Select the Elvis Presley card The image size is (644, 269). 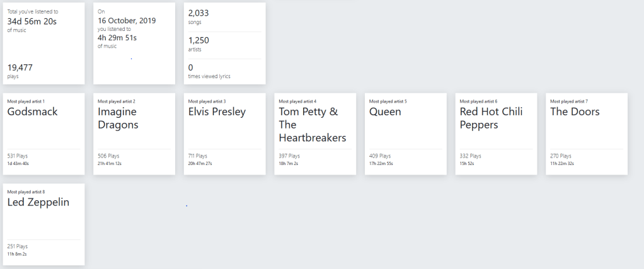pos(224,134)
